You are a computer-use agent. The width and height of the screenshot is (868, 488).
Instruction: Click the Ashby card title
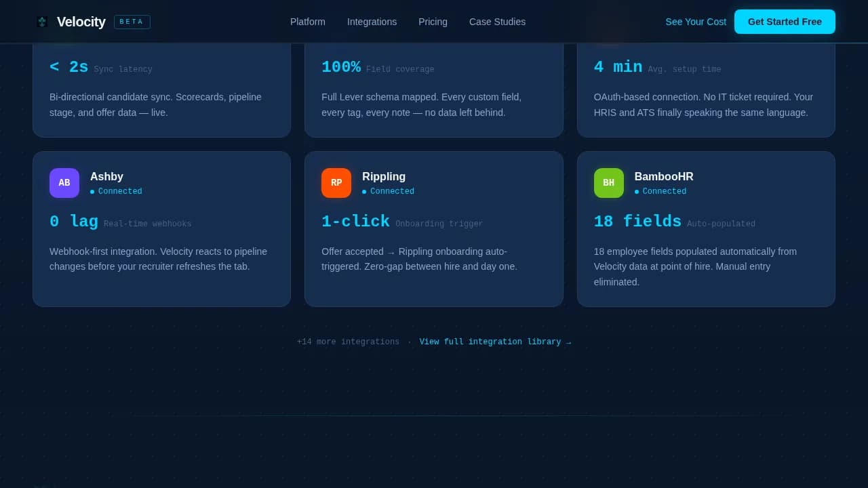point(106,177)
